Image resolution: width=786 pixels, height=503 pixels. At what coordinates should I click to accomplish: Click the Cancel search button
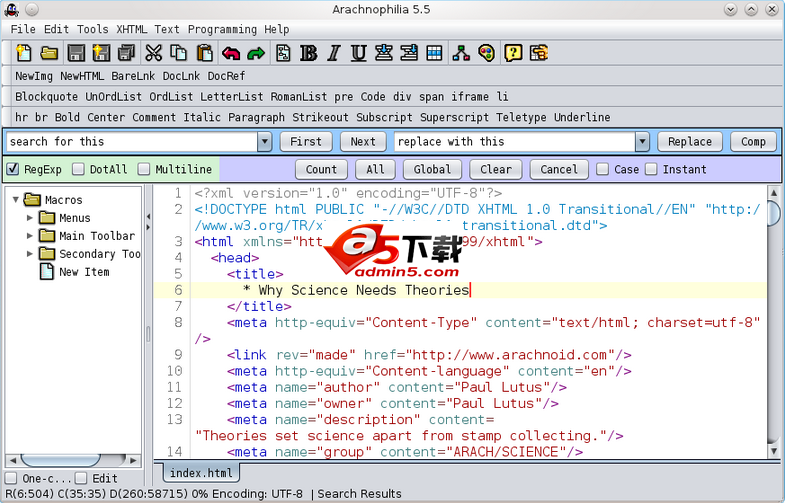click(559, 169)
